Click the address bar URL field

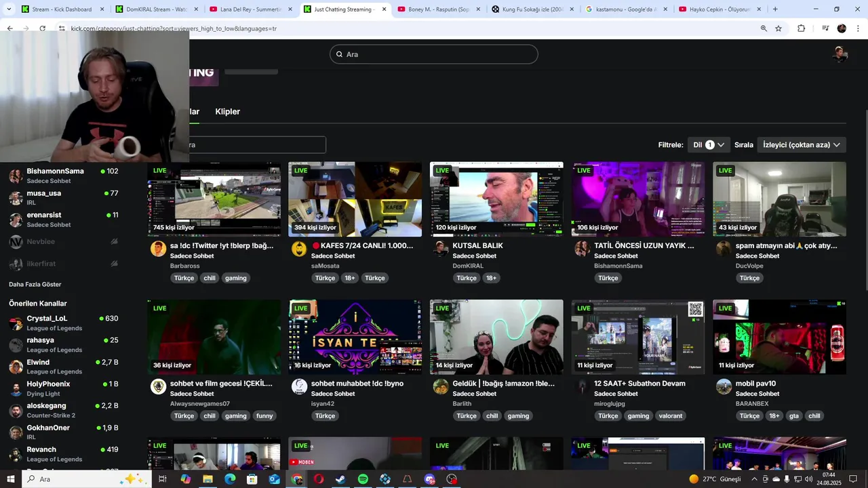coord(407,28)
